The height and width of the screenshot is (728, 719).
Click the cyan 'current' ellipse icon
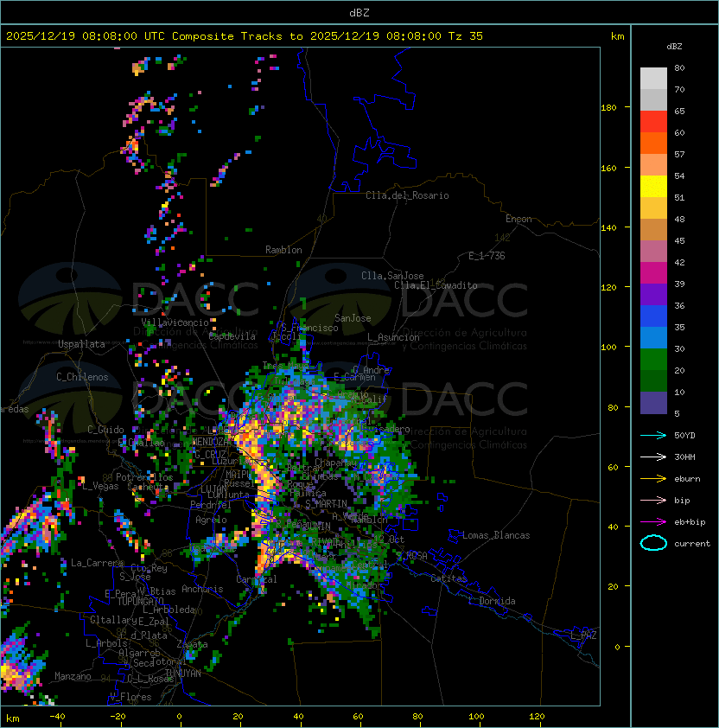pyautogui.click(x=653, y=543)
